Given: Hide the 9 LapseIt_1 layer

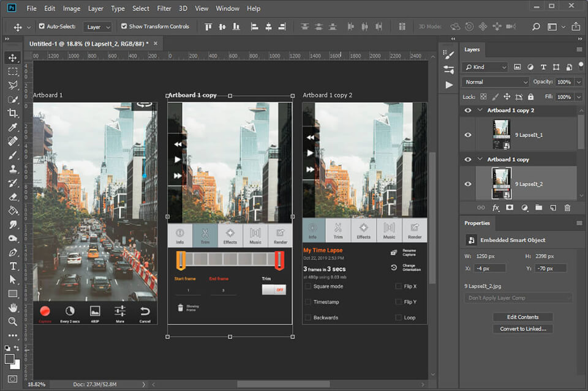Looking at the screenshot, I should click(x=468, y=135).
